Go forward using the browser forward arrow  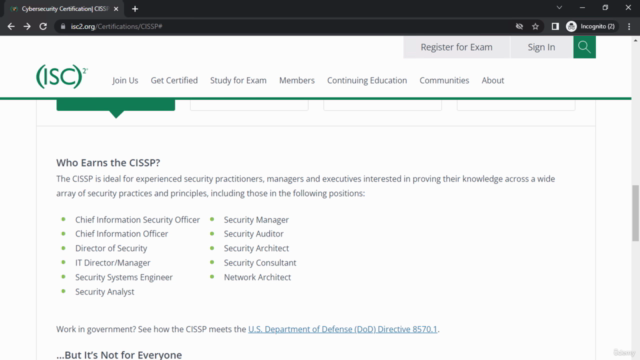27,27
